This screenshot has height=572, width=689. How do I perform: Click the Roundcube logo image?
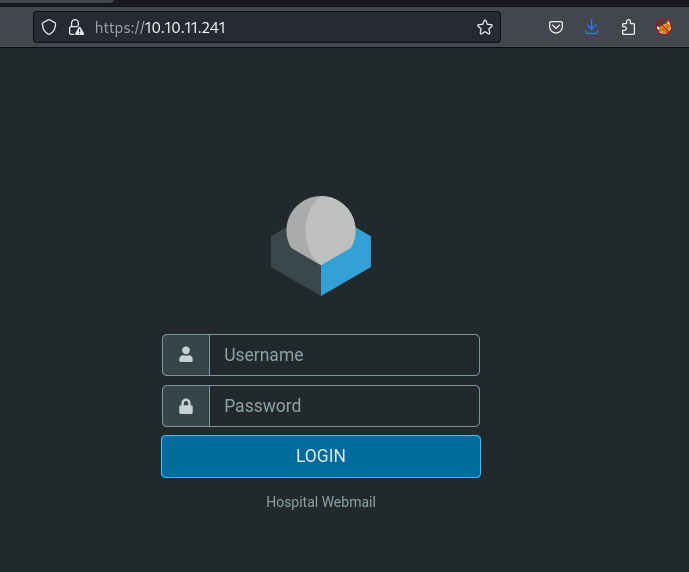coord(321,246)
